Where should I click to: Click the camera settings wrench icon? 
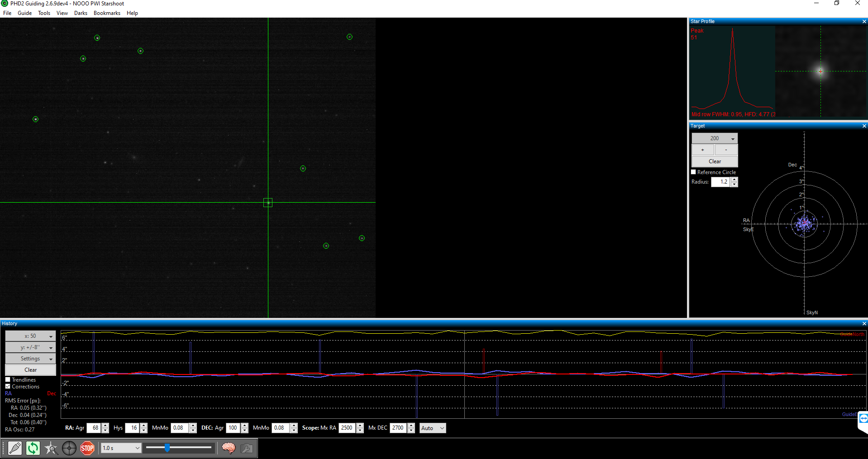[x=247, y=448]
